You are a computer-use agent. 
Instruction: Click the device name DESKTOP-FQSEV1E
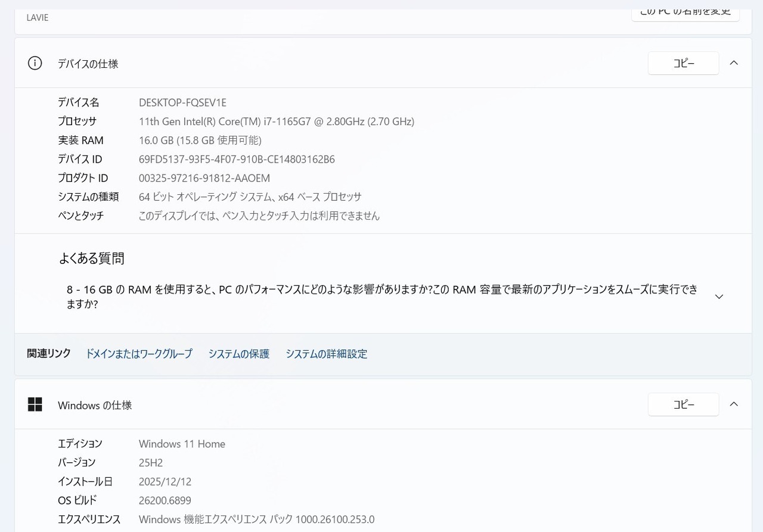point(182,102)
